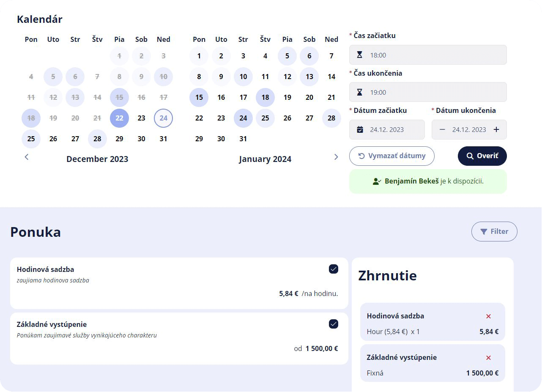The image size is (542, 392).
Task: Select December 29 in the calendar
Action: (119, 139)
